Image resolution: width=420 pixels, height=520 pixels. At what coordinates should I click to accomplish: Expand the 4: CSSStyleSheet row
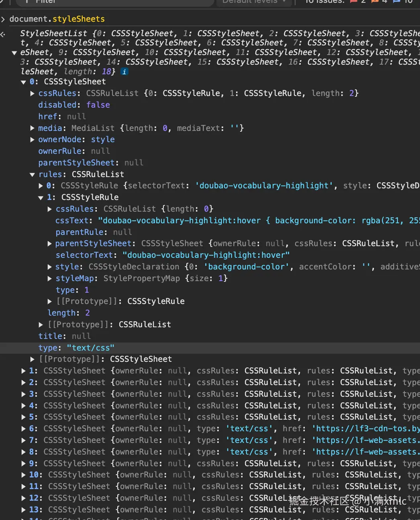coord(23,406)
